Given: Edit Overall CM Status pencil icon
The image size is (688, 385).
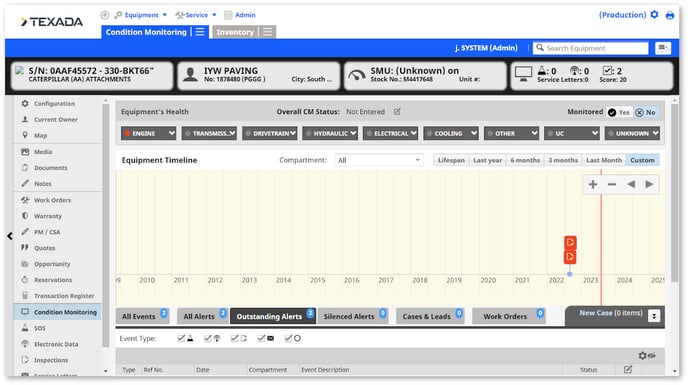Looking at the screenshot, I should coord(397,112).
